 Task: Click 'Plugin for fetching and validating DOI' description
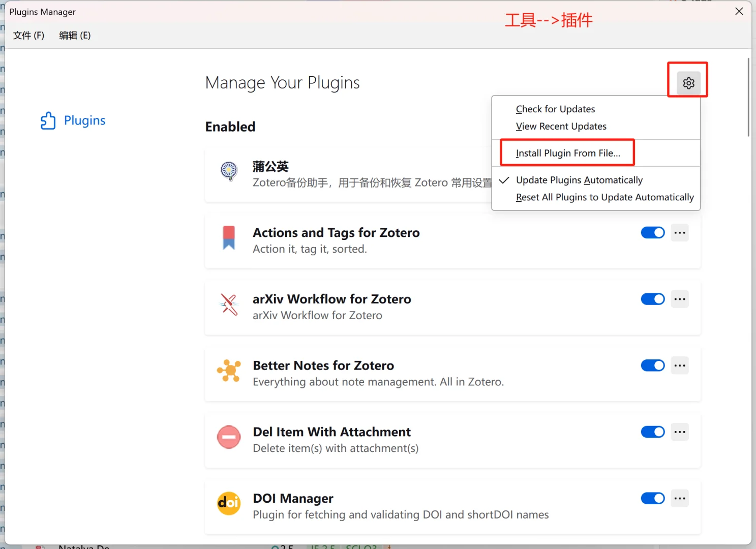coord(401,514)
